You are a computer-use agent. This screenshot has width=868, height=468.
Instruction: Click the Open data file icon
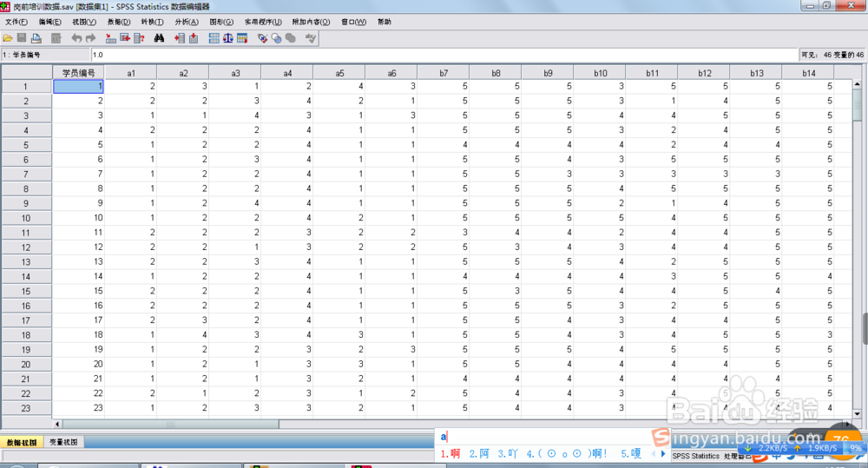pyautogui.click(x=8, y=38)
